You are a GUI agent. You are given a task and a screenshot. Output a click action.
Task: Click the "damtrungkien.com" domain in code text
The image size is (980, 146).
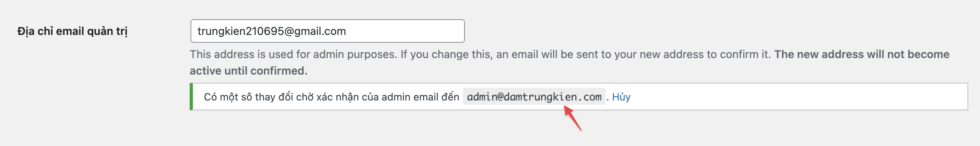point(552,97)
